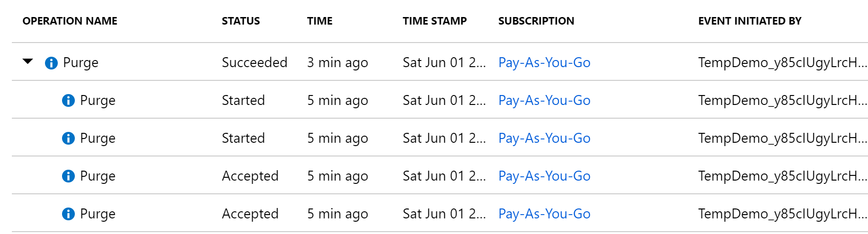Open Pay-As-You-Go link in Succeeded row
Image resolution: width=868 pixels, height=234 pixels.
click(x=544, y=62)
